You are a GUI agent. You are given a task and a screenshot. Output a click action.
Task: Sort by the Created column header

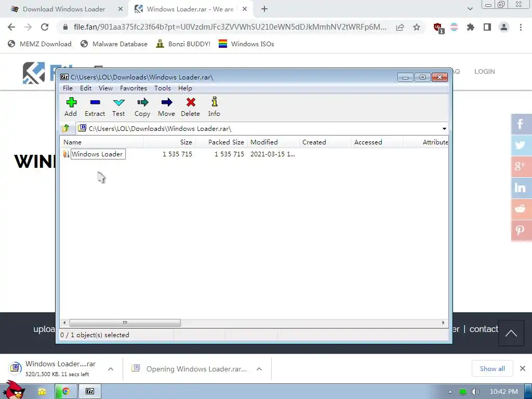pos(325,142)
